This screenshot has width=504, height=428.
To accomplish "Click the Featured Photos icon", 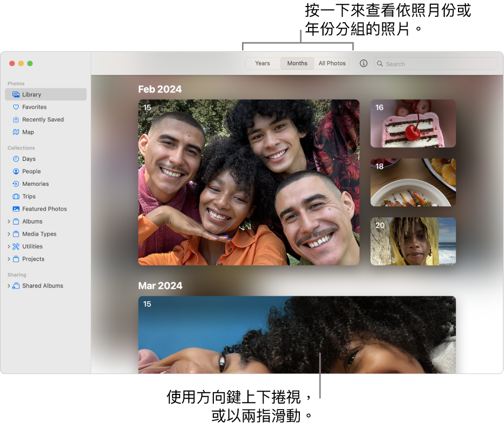I will 16,209.
